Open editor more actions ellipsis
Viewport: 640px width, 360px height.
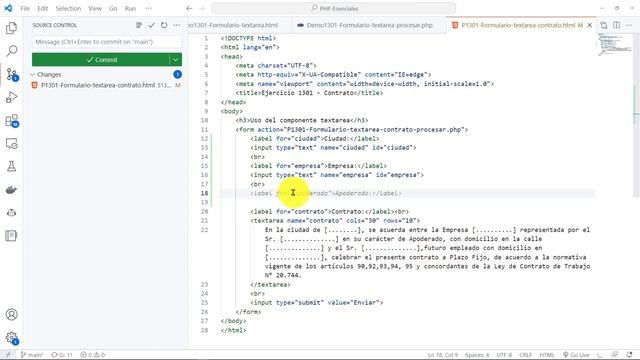(629, 25)
